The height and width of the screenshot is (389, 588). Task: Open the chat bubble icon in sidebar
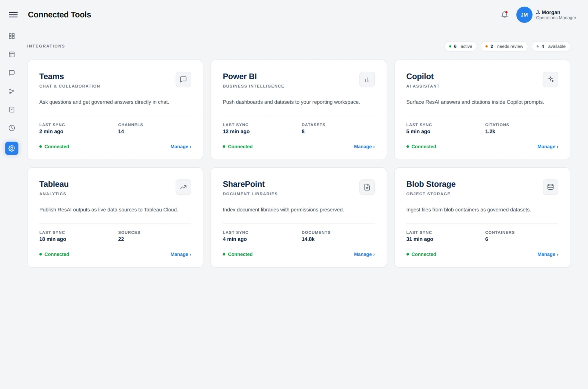pyautogui.click(x=12, y=73)
